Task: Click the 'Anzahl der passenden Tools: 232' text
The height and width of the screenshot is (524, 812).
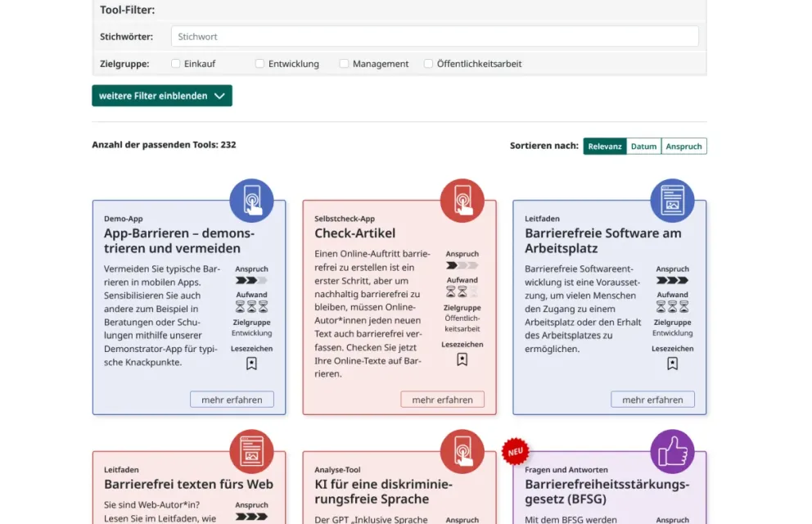Action: click(x=164, y=144)
